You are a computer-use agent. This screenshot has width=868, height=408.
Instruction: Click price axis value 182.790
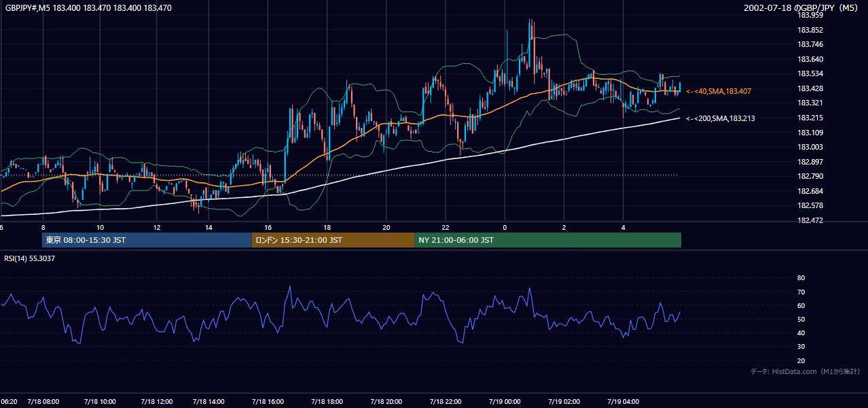click(x=810, y=176)
